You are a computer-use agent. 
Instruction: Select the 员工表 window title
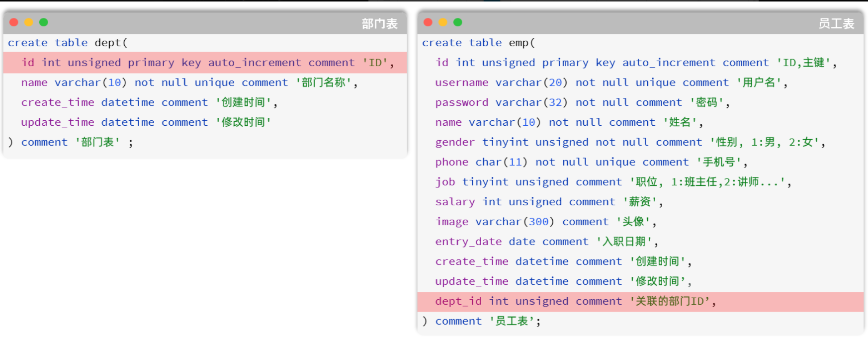836,23
